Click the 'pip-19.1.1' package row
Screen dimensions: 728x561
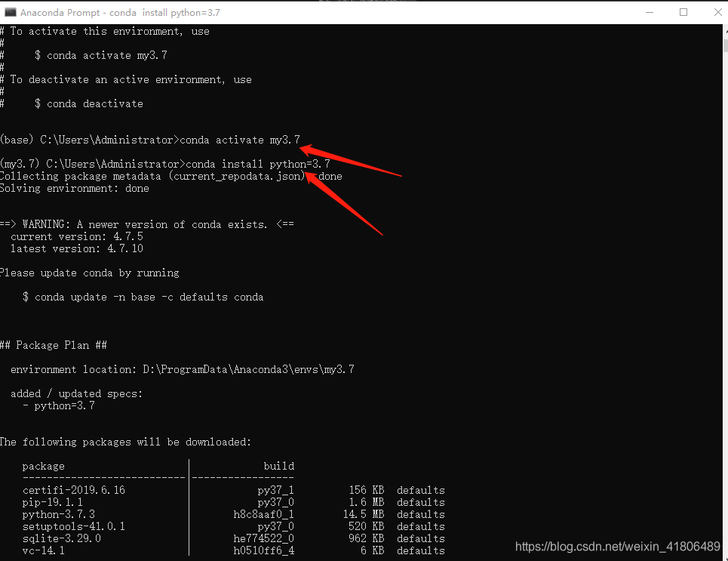(234, 502)
